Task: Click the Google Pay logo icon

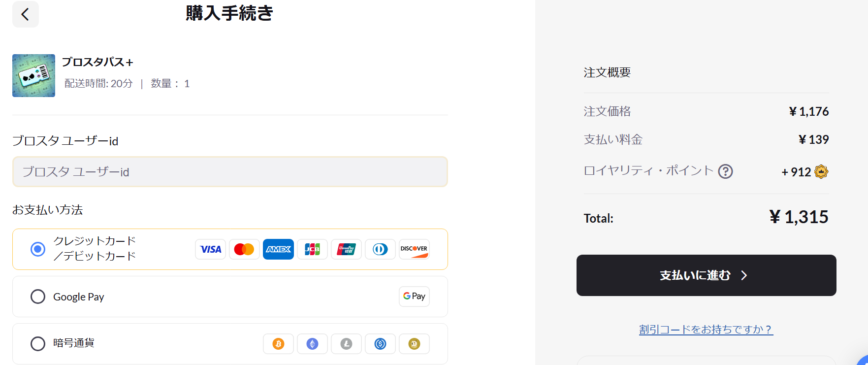Action: coord(414,297)
